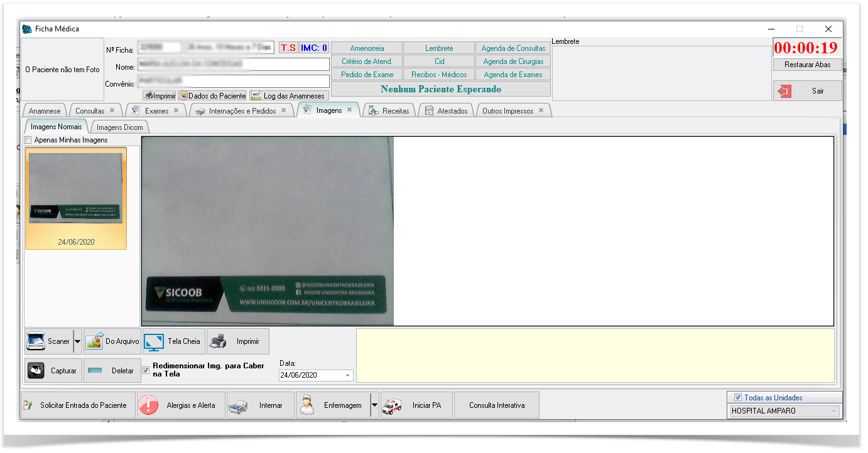Click the printer icon labeled Imprimir below image

[x=218, y=341]
